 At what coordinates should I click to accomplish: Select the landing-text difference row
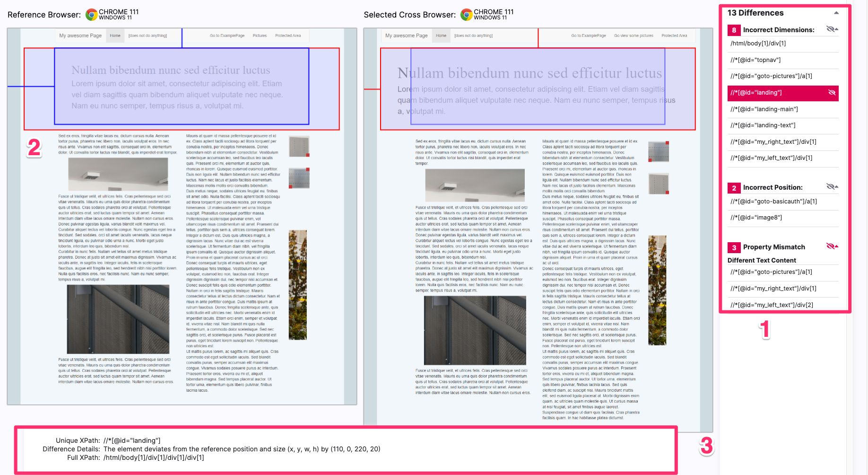pyautogui.click(x=783, y=125)
